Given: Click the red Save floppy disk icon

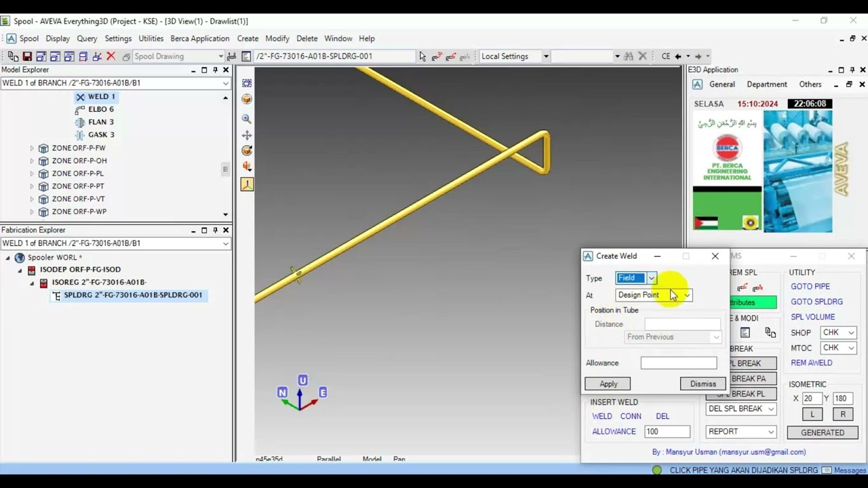Looking at the screenshot, I should [x=27, y=56].
